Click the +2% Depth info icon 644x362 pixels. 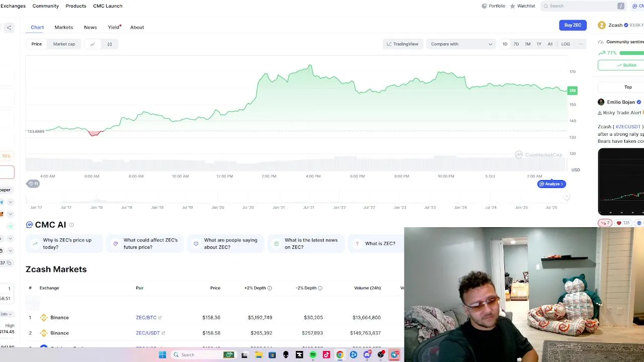(270, 288)
